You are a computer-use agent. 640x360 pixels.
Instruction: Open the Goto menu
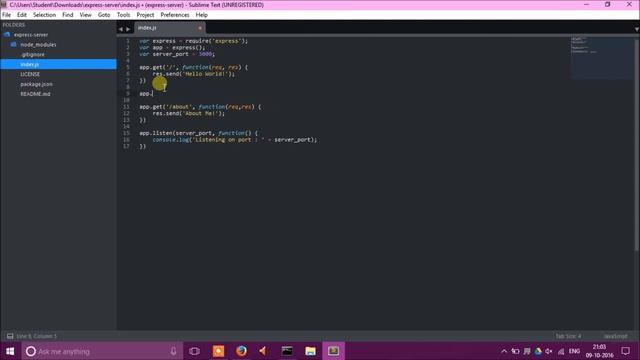(104, 15)
